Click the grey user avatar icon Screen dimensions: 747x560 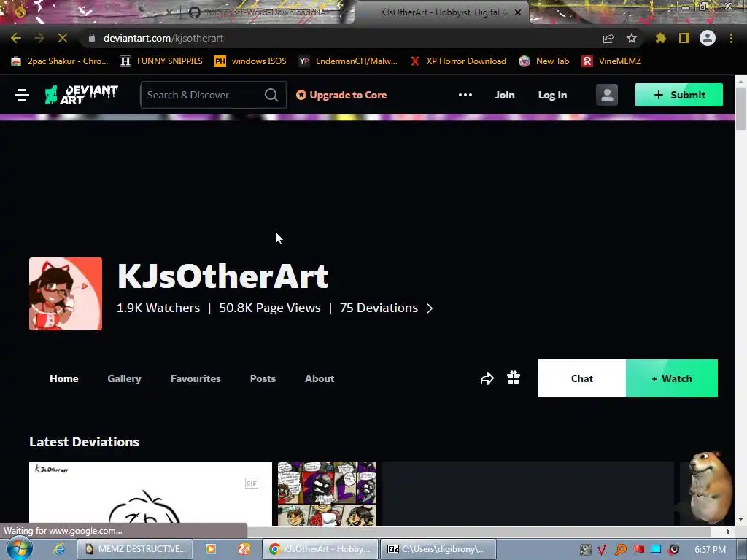click(607, 95)
